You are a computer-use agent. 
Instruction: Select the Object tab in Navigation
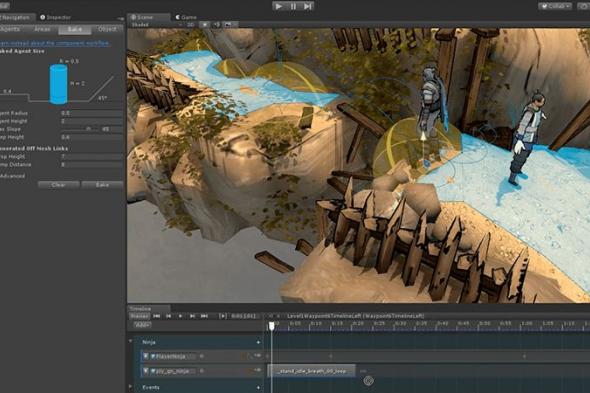click(x=107, y=29)
